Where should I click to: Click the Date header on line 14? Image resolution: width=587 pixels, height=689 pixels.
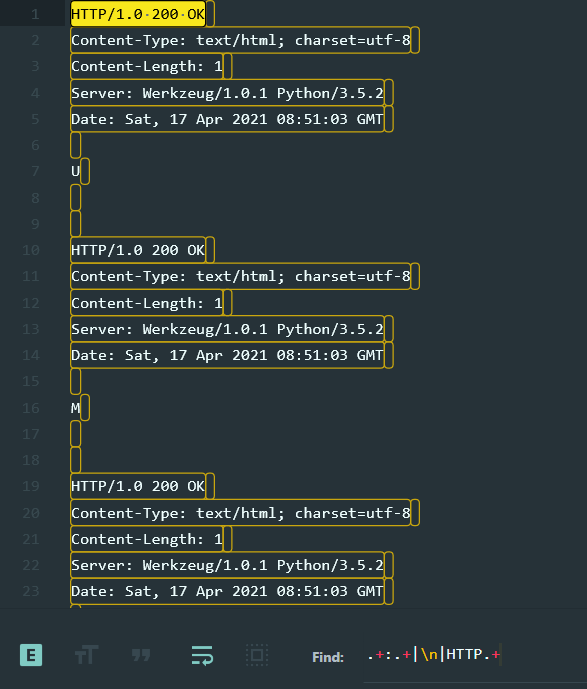tap(227, 355)
